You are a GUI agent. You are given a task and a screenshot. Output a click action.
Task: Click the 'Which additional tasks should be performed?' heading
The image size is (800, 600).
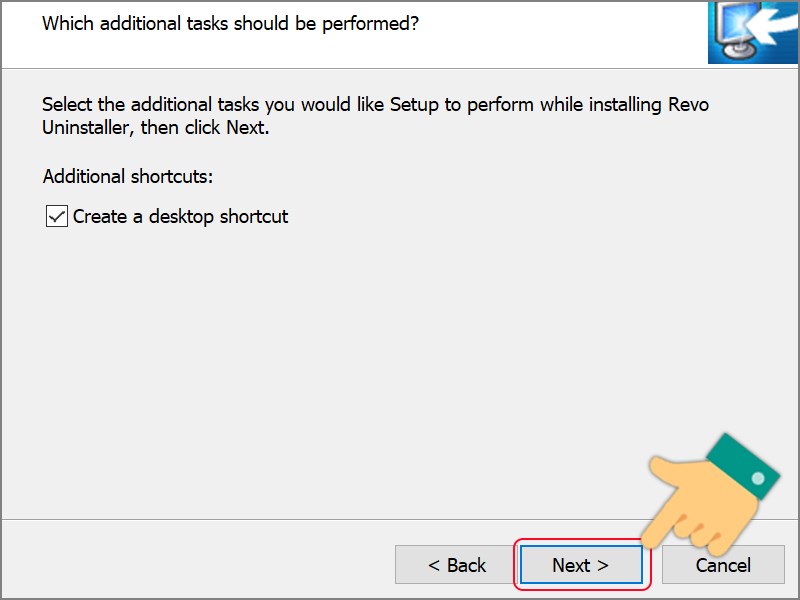click(230, 23)
